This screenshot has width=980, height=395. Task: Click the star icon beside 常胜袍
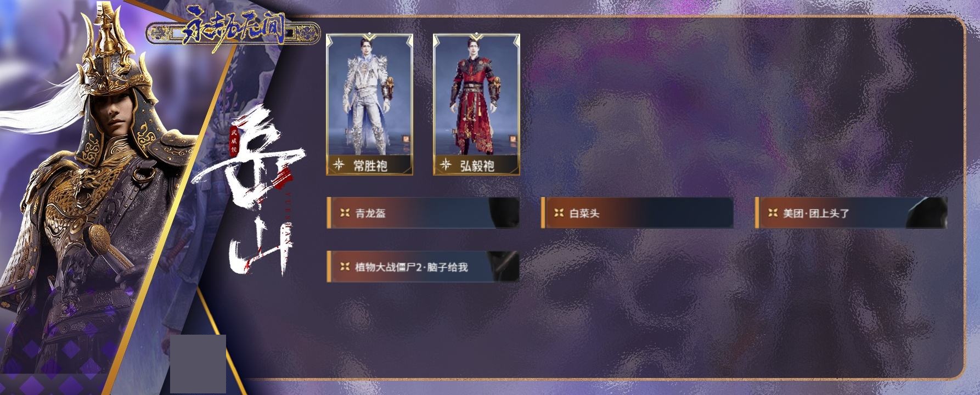pyautogui.click(x=339, y=164)
